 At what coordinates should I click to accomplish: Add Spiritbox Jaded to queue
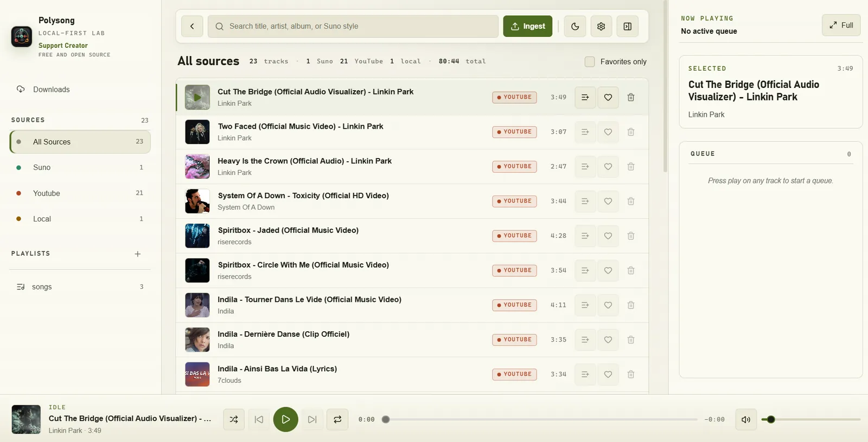[585, 236]
